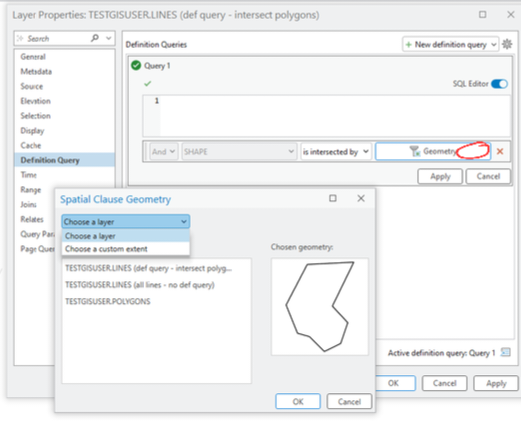Image resolution: width=521 pixels, height=426 pixels.
Task: Click Layer Properties bottom Cancel button
Action: (x=445, y=383)
